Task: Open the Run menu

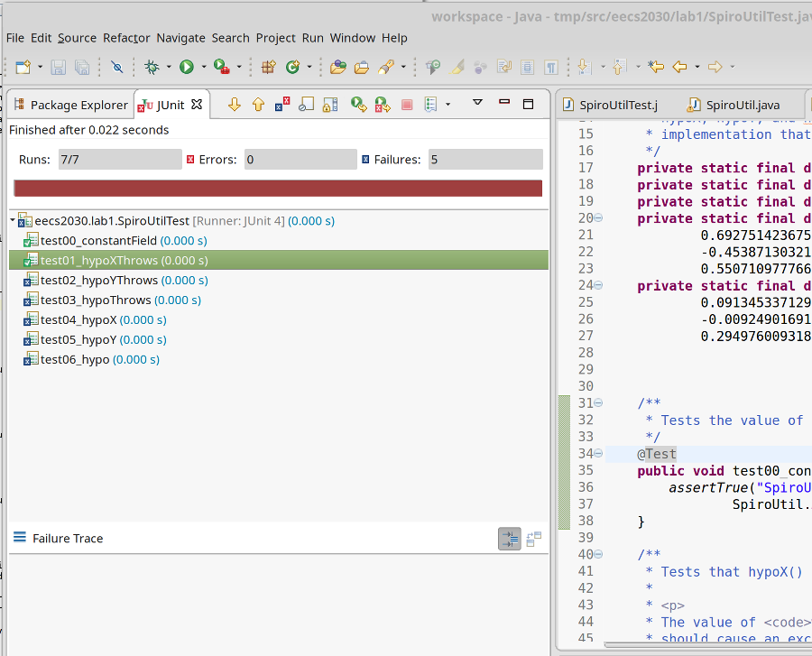Action: 313,38
